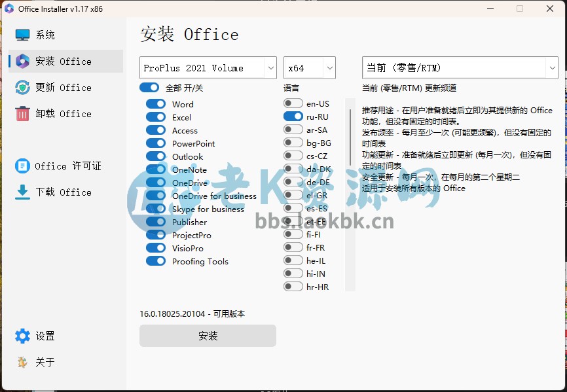Click the 当前 (零售/RTM) 更新频道 label
The width and height of the screenshot is (567, 392).
(409, 88)
